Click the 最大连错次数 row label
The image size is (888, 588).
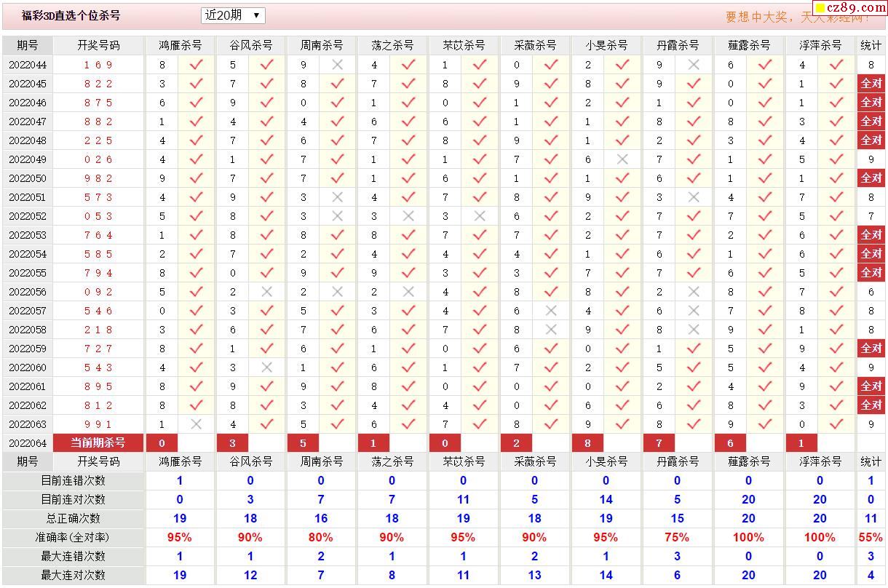coord(73,556)
